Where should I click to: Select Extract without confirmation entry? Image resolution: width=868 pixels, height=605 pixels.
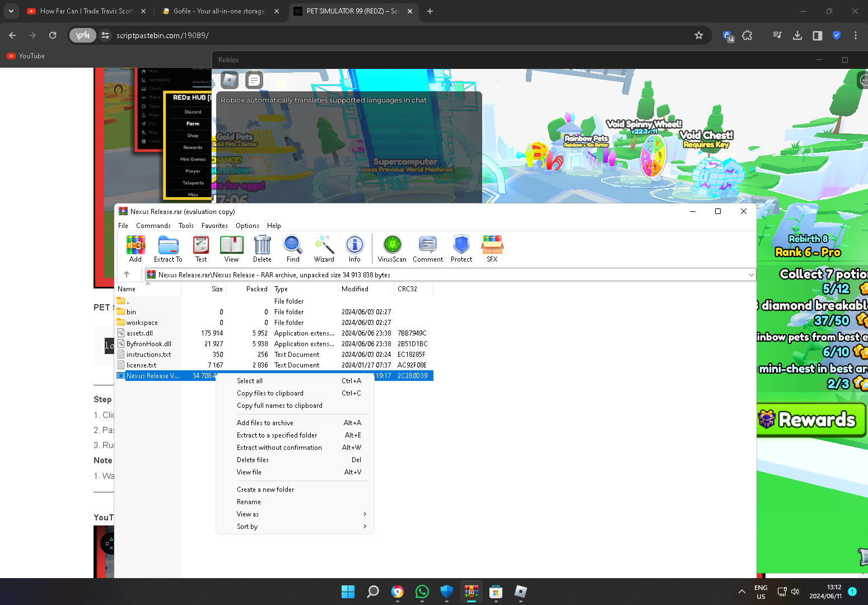tap(279, 448)
